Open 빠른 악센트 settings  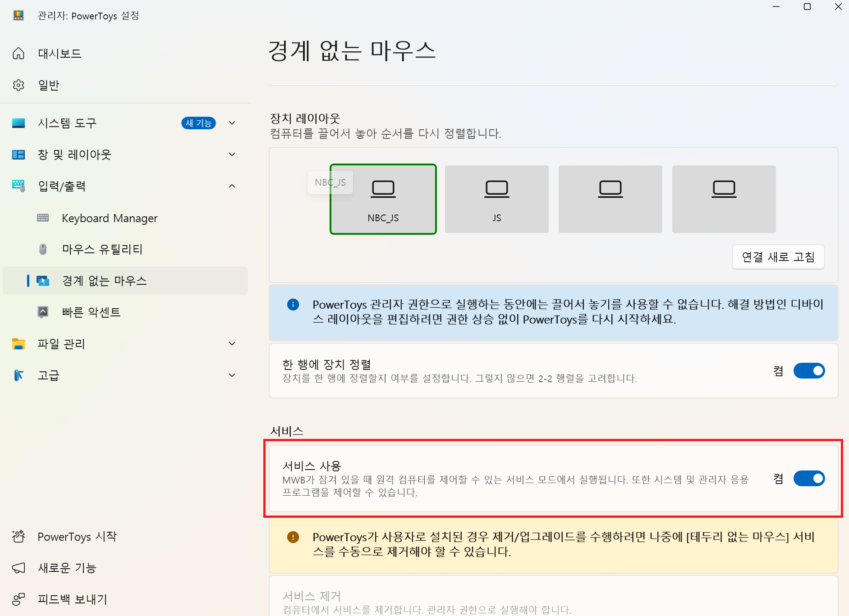pyautogui.click(x=125, y=312)
